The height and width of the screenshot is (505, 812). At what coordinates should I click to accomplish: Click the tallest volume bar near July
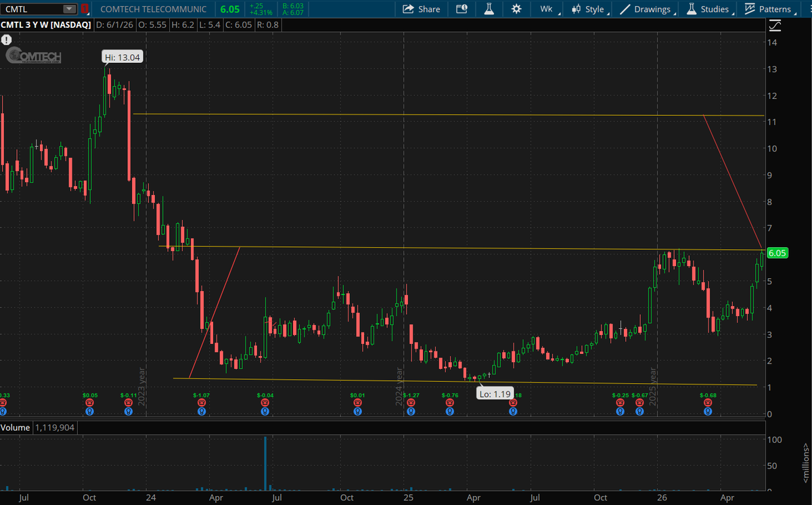(265, 464)
